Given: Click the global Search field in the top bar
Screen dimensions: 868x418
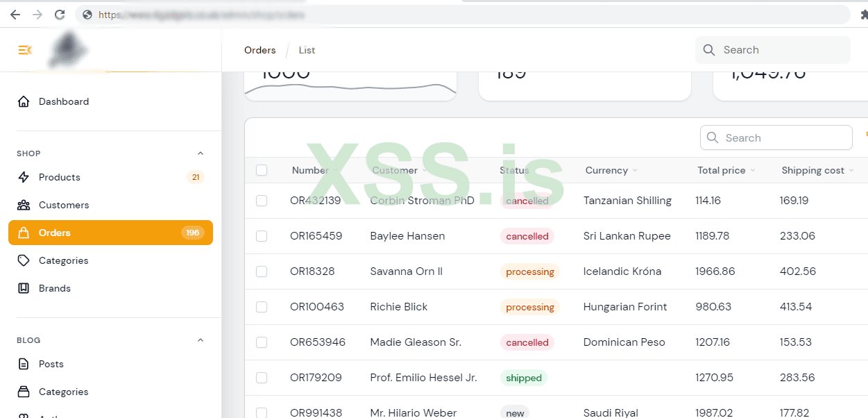Looking at the screenshot, I should (x=772, y=50).
